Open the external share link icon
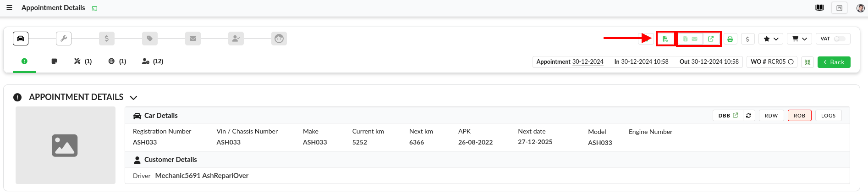 pos(711,39)
